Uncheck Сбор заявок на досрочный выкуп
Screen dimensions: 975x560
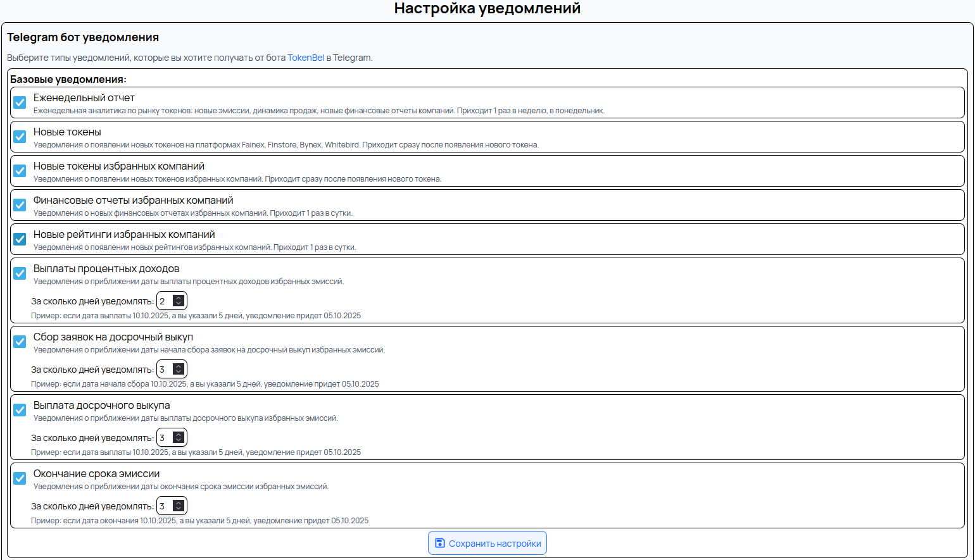20,342
